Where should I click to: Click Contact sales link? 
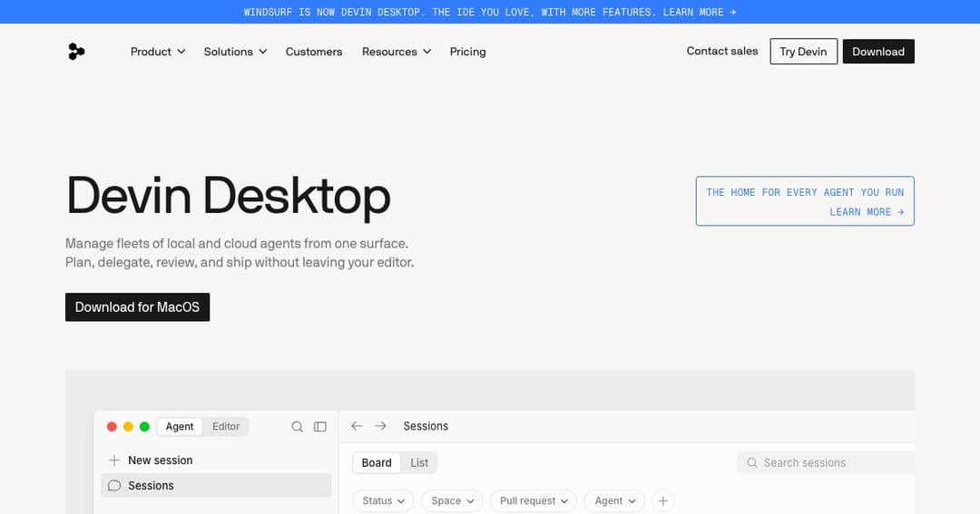pos(722,51)
